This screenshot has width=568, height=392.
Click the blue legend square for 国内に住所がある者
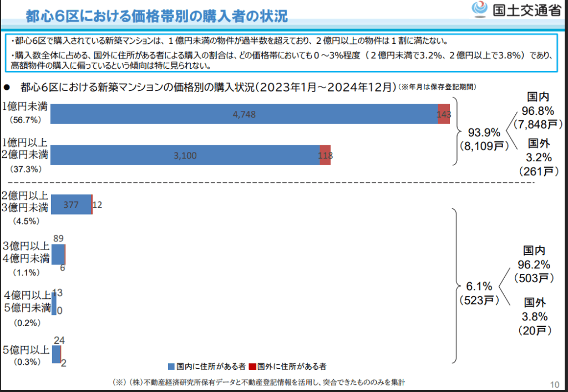click(x=171, y=366)
